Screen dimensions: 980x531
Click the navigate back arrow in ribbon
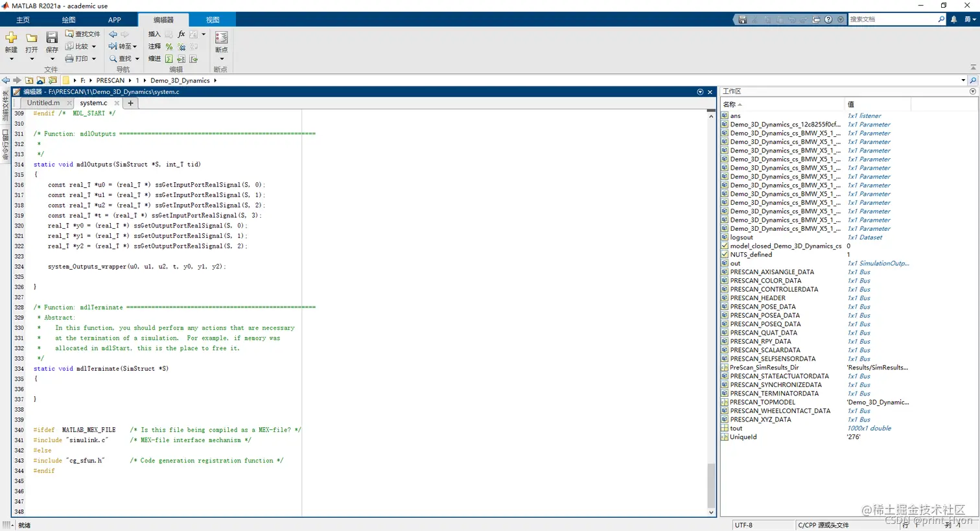pyautogui.click(x=113, y=34)
